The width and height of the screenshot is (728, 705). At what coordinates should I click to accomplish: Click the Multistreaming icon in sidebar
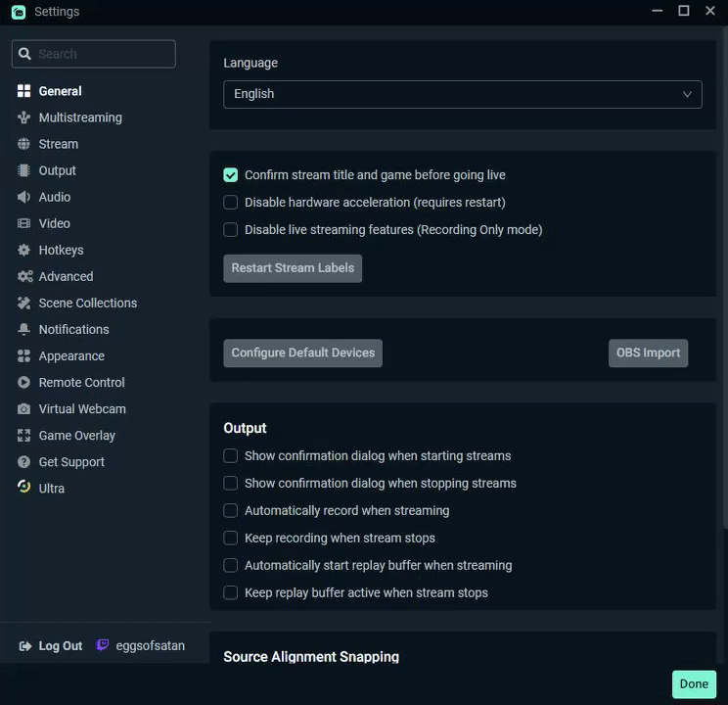(x=23, y=117)
